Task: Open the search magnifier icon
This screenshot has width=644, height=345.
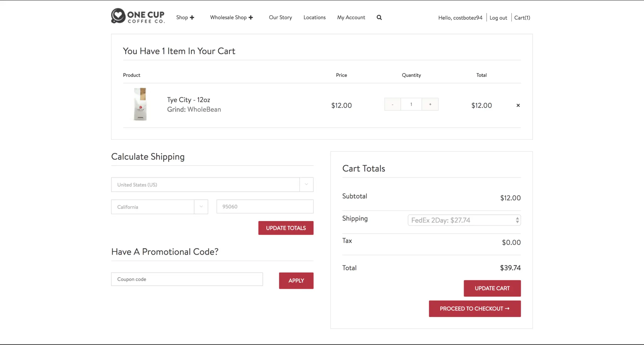Action: 379,18
